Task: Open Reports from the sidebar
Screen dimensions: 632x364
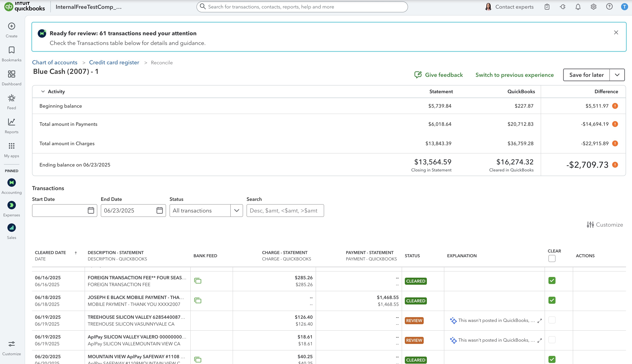Action: [x=11, y=126]
